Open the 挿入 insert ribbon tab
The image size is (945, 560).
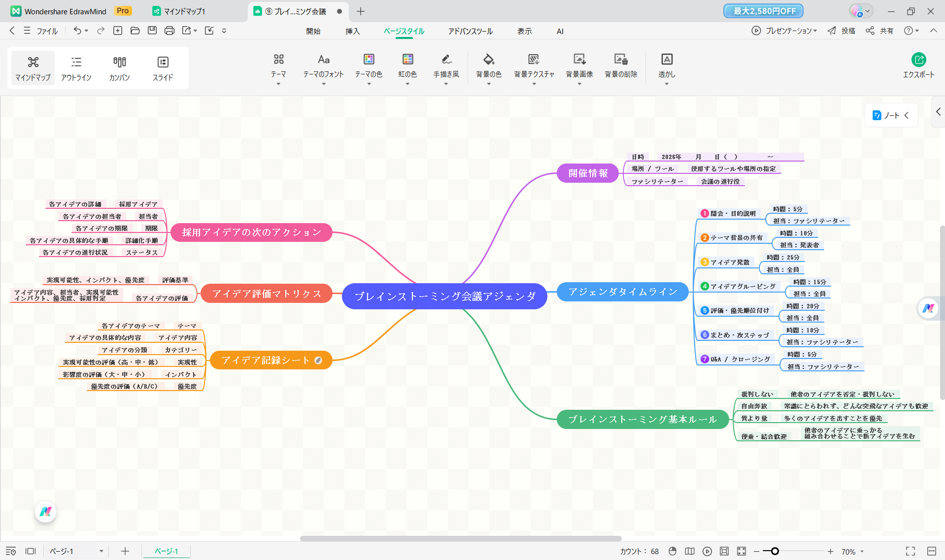pyautogui.click(x=352, y=31)
